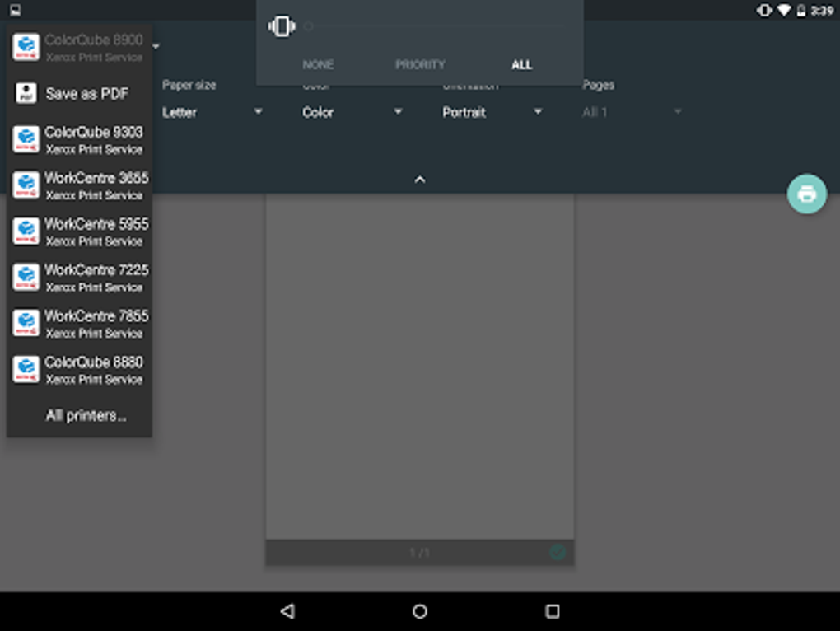Tap the Home navigation button
The image size is (840, 631).
point(419,611)
